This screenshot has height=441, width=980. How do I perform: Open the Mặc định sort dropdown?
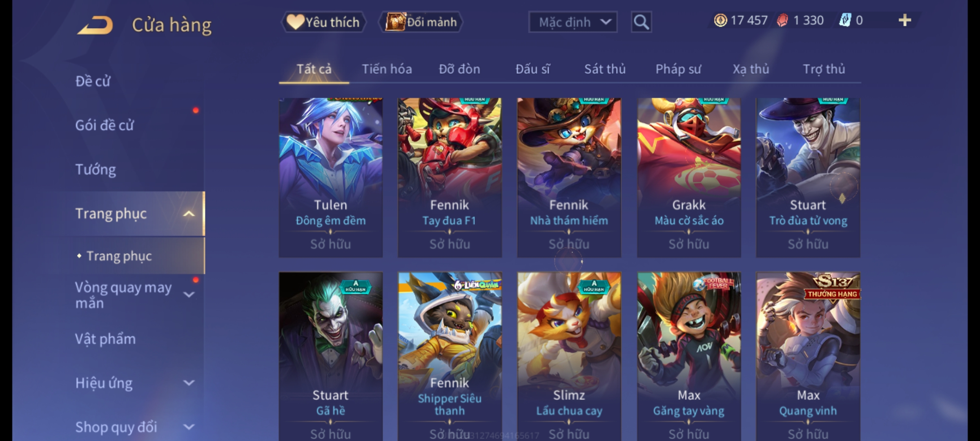(572, 22)
